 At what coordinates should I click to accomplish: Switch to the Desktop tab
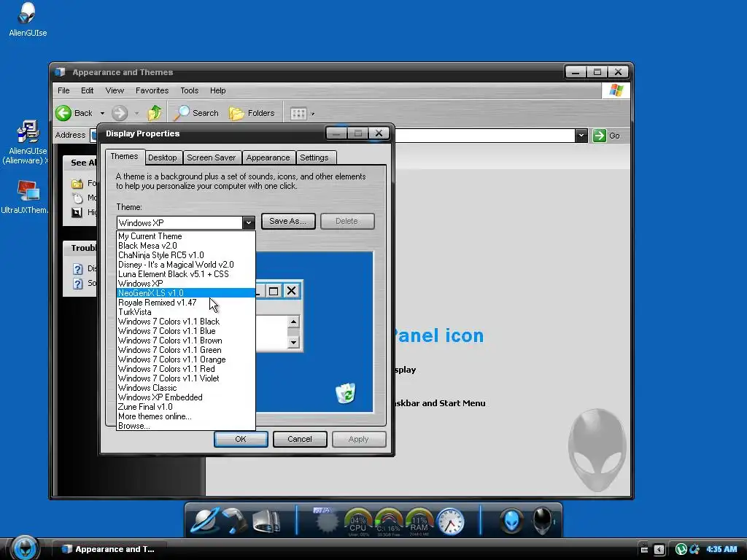coord(163,157)
